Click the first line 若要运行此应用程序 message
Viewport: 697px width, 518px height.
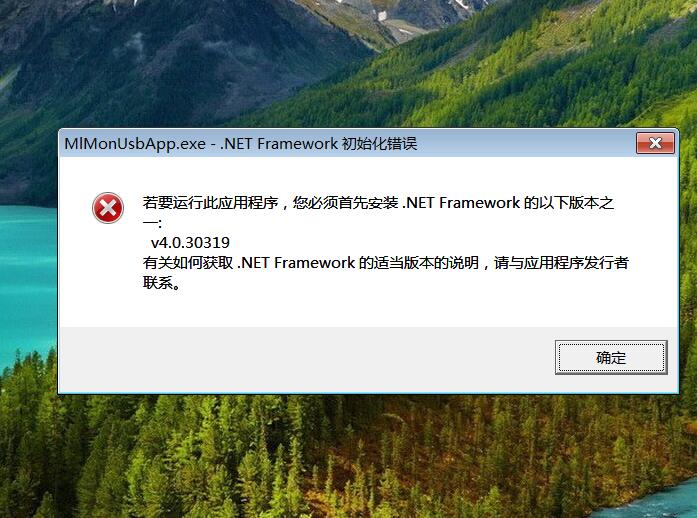coord(210,203)
